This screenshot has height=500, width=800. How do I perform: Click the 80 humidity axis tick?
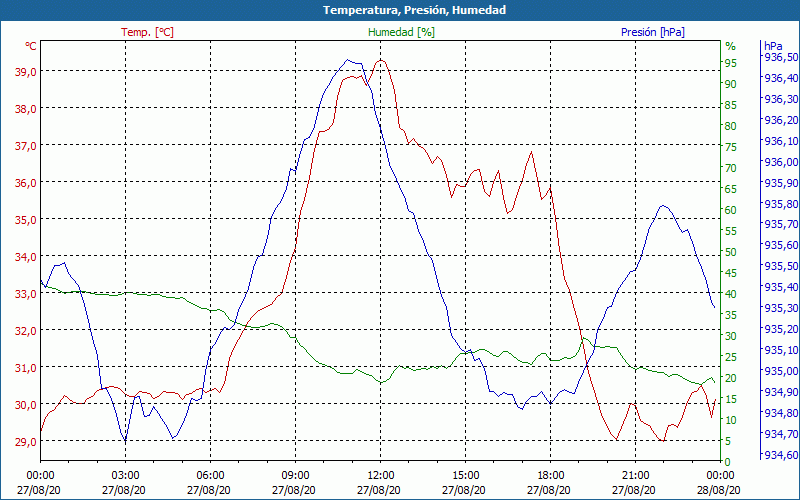731,126
